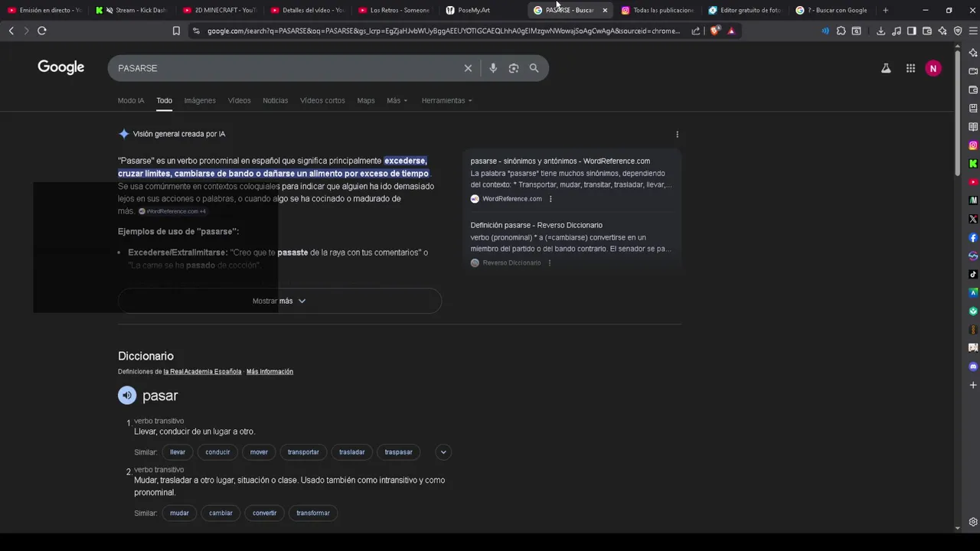Open the Herramientas dropdown
Screen dimensions: 980x551
446,100
